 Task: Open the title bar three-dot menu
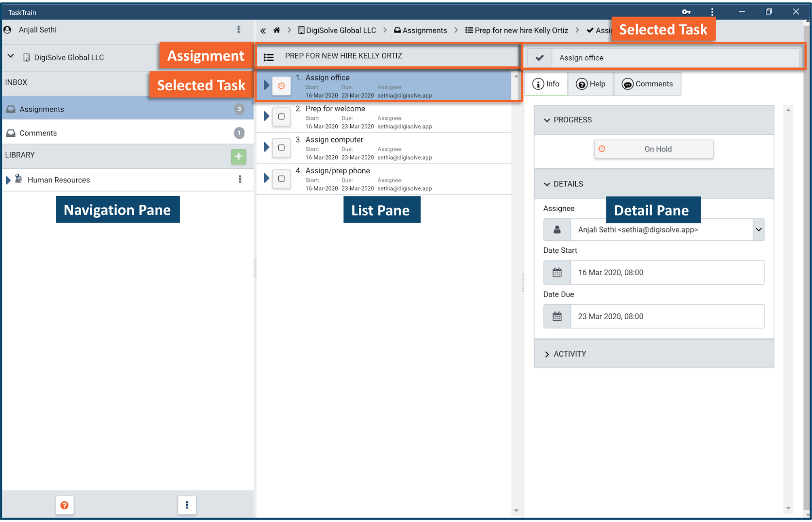(712, 12)
